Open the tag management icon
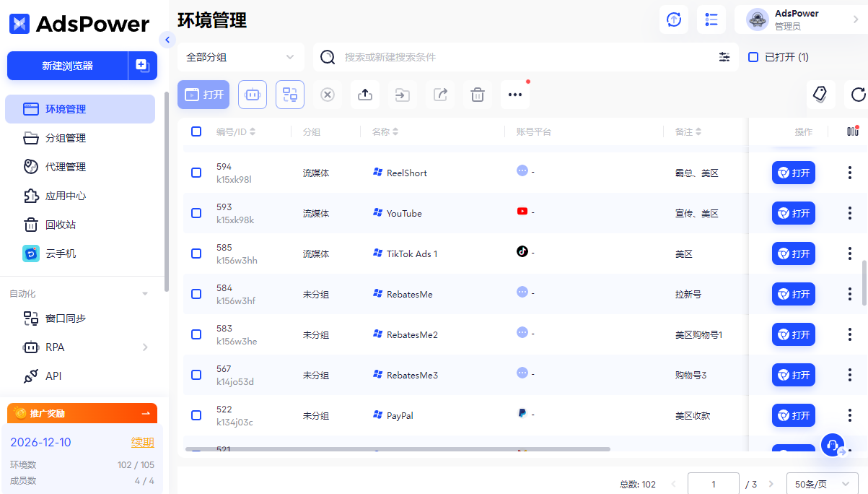The height and width of the screenshot is (494, 868). point(821,95)
